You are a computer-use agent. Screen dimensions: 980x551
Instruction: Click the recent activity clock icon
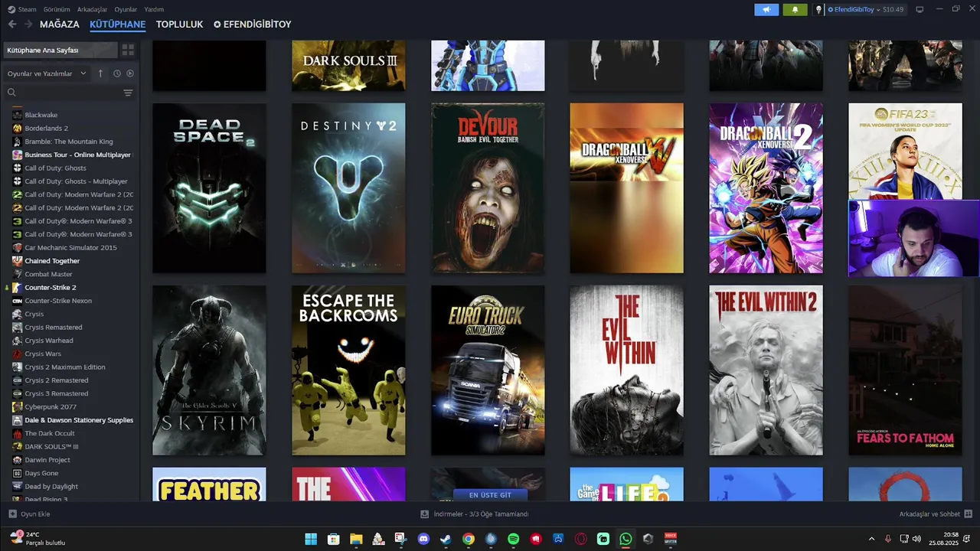tap(117, 73)
